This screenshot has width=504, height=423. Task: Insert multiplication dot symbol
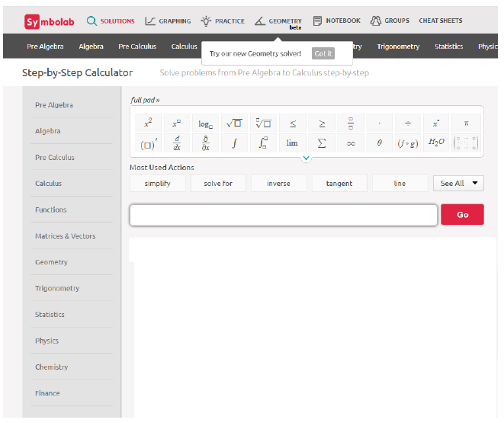(x=379, y=123)
